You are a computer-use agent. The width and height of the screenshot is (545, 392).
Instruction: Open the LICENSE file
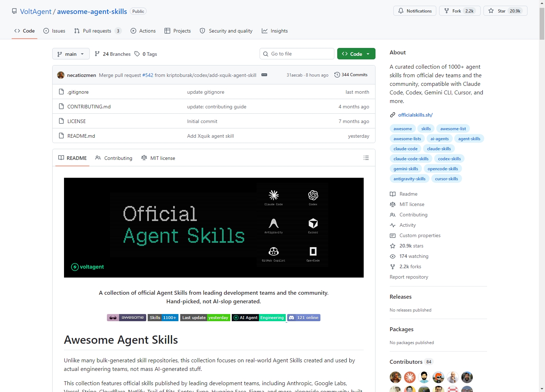click(x=77, y=121)
